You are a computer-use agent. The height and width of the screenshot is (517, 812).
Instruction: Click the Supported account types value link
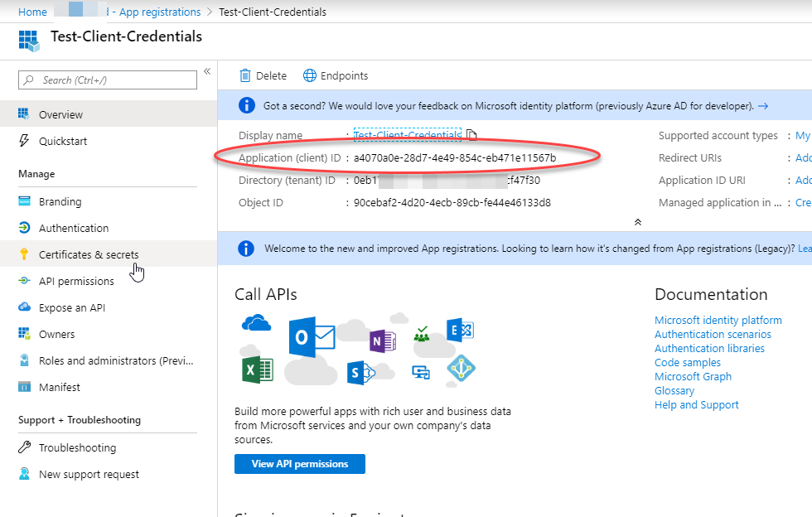(803, 135)
